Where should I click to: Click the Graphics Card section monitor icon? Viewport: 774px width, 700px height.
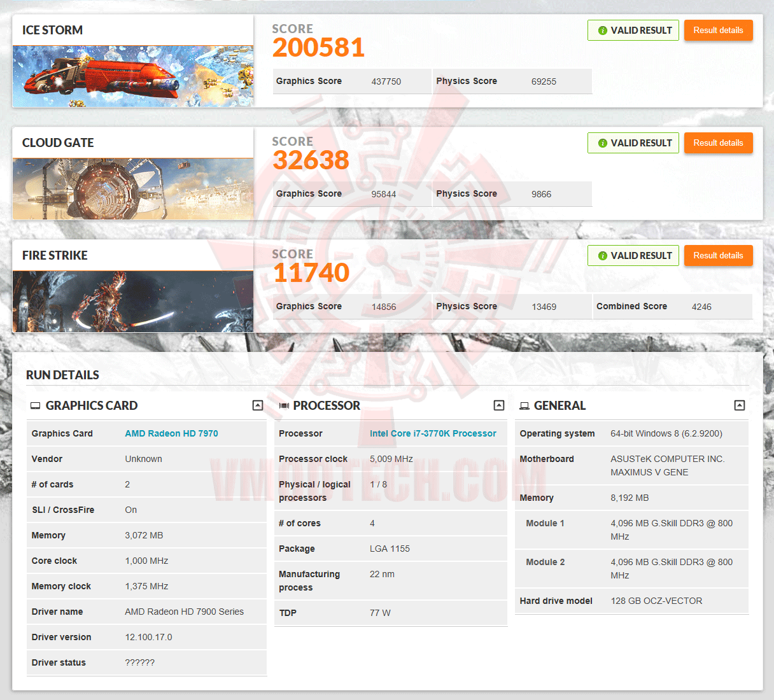(36, 405)
